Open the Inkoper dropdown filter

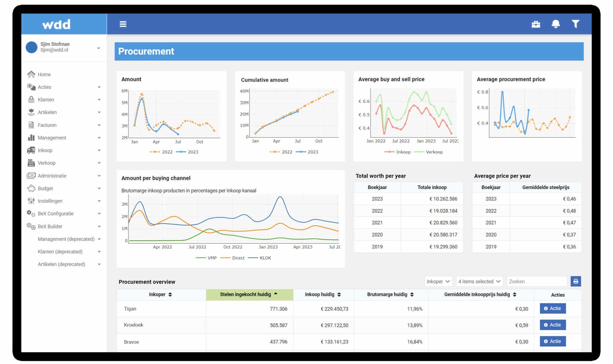[x=438, y=281]
